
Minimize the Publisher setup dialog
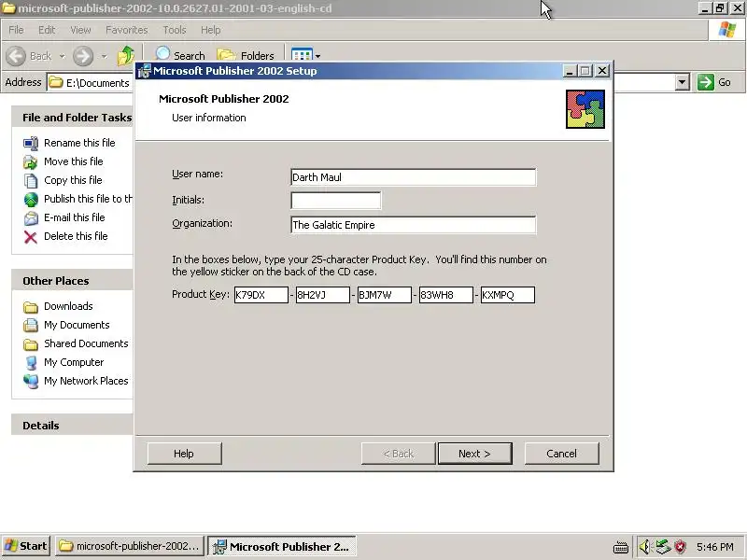570,71
